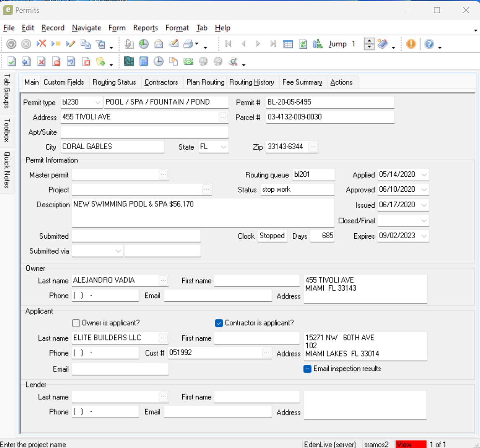Click the paperclip attachments icon
Screen dimensions: 480x448
(129, 44)
